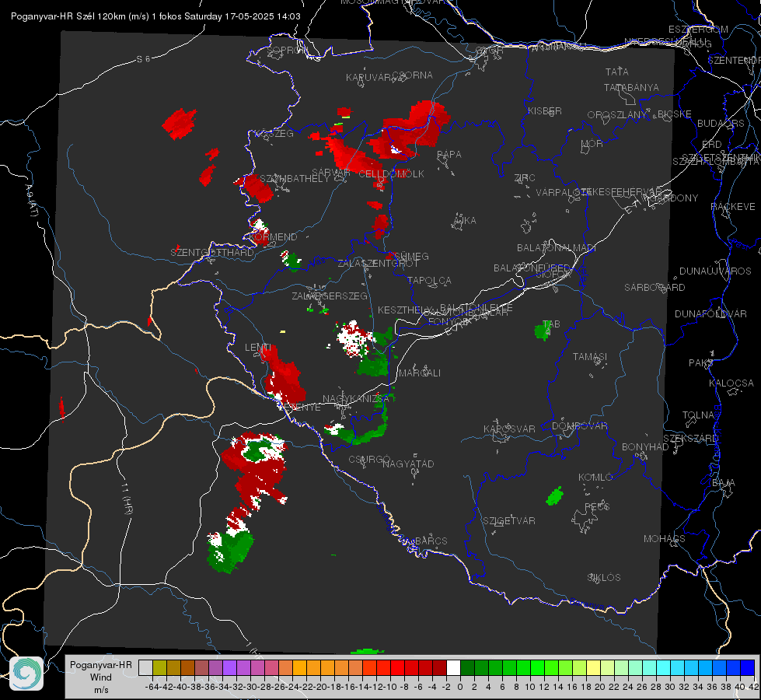Select the pale yellow swatch in the wind legend
The width and height of the screenshot is (761, 700).
point(594,667)
